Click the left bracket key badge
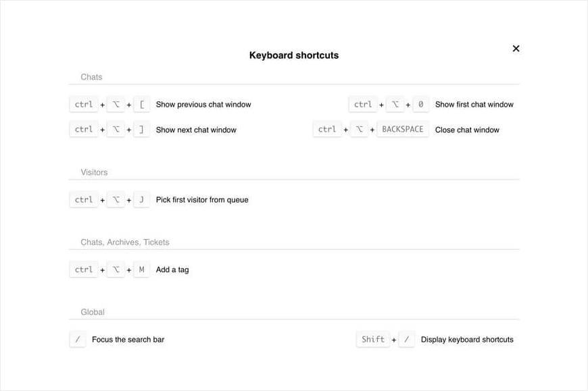 click(141, 105)
